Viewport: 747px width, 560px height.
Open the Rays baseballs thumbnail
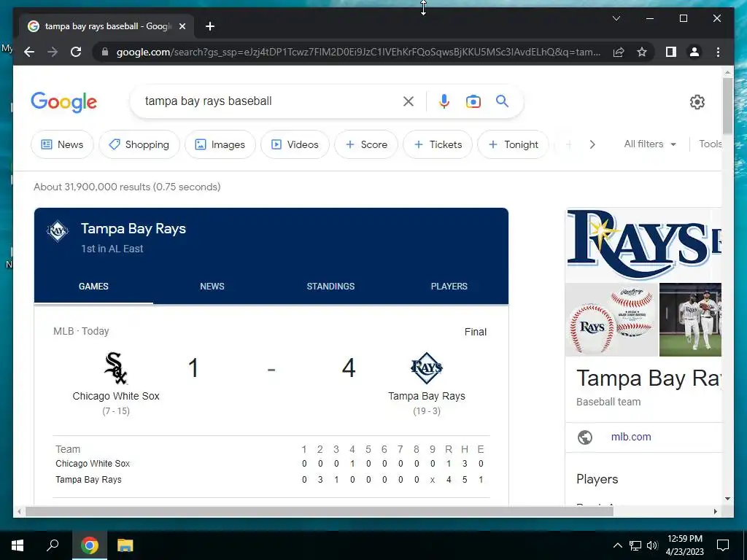pos(612,320)
